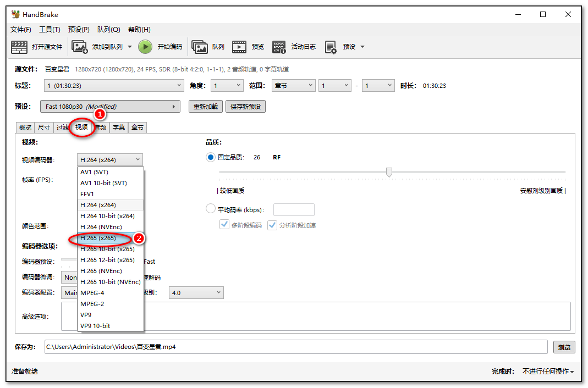Click the Presets document gear icon
This screenshot has height=388, width=588.
331,47
